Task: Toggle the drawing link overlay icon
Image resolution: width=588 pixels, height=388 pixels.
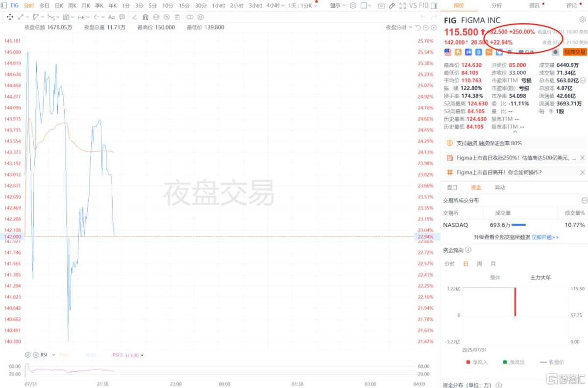Action: pyautogui.click(x=190, y=17)
